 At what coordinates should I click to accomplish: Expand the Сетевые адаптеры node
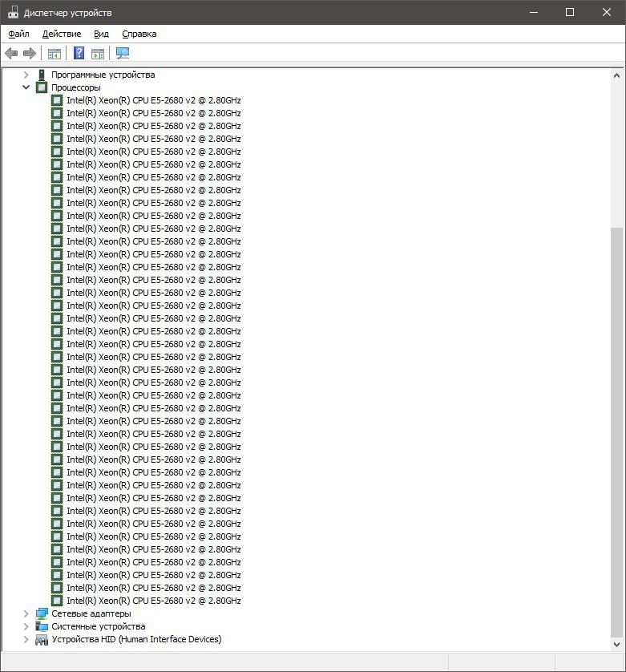coord(26,613)
